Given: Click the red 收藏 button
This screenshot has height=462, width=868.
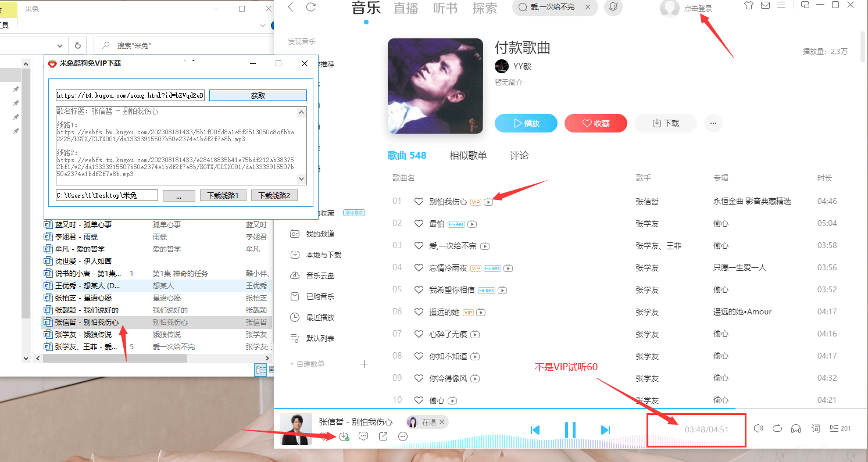Looking at the screenshot, I should (596, 123).
